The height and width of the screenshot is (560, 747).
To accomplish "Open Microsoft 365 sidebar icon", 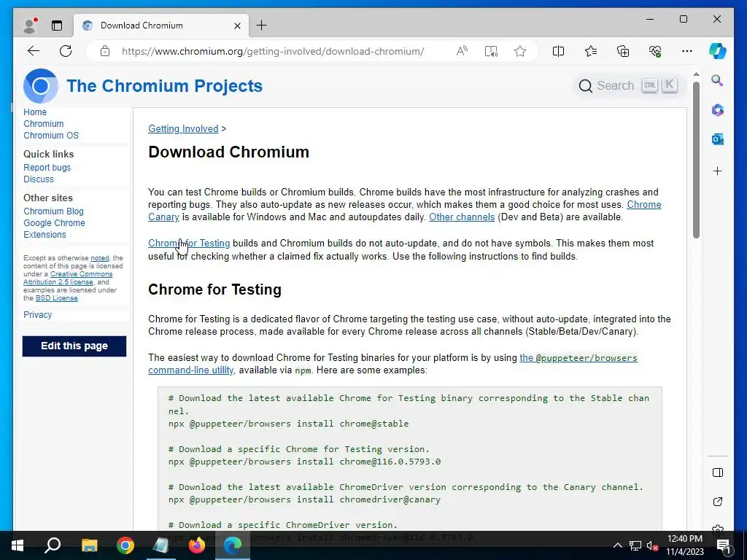I will pyautogui.click(x=718, y=110).
